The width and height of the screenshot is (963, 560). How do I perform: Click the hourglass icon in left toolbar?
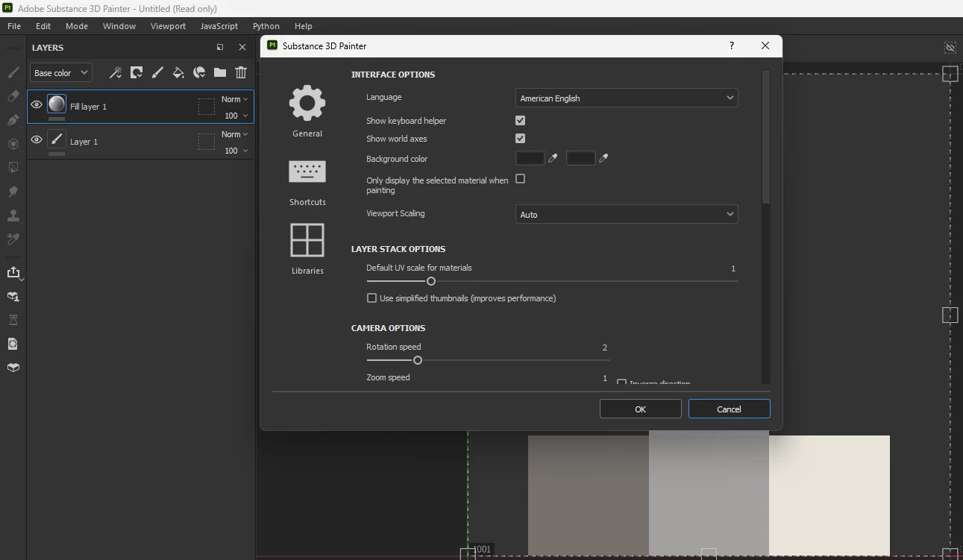pyautogui.click(x=13, y=320)
